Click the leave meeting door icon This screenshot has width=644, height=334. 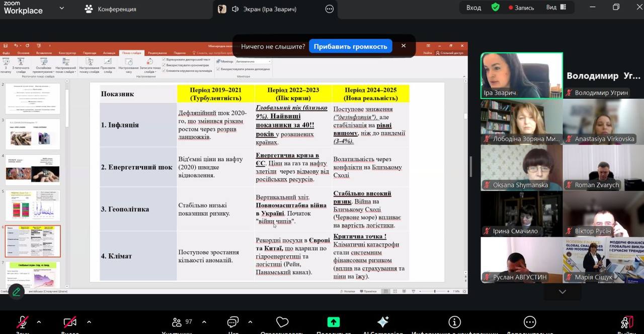626,322
